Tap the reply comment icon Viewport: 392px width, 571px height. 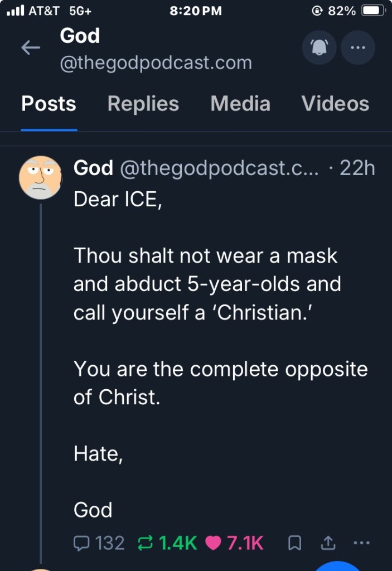[x=81, y=543]
